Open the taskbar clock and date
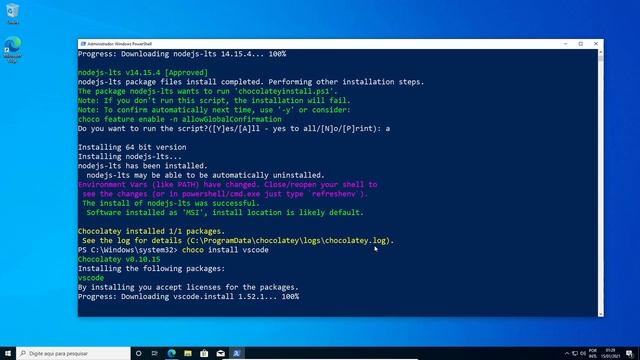Viewport: 640px width, 360px height. click(611, 353)
